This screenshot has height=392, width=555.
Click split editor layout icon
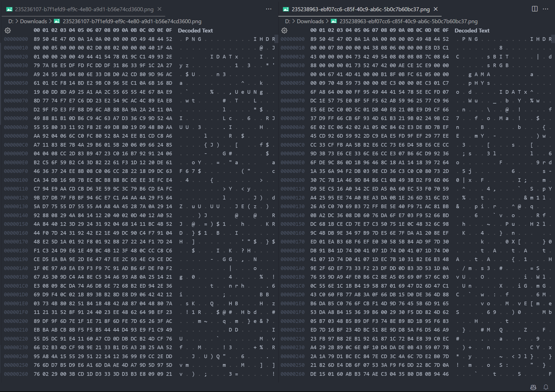coord(535,9)
